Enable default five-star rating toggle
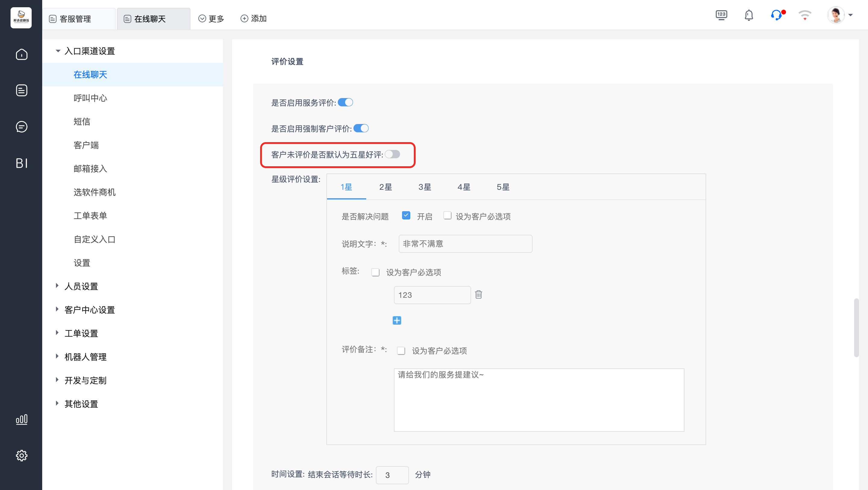 pyautogui.click(x=392, y=154)
